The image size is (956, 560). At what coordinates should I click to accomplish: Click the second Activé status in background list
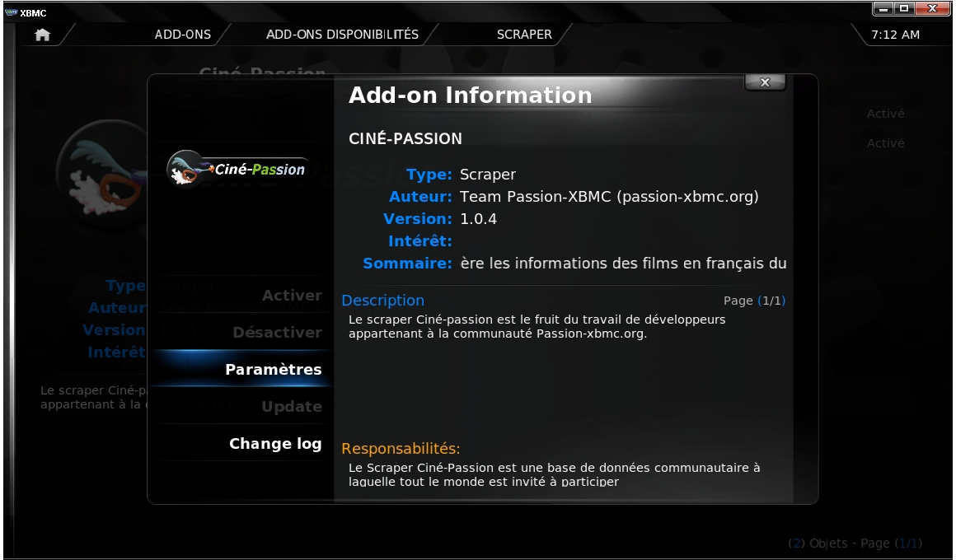886,143
